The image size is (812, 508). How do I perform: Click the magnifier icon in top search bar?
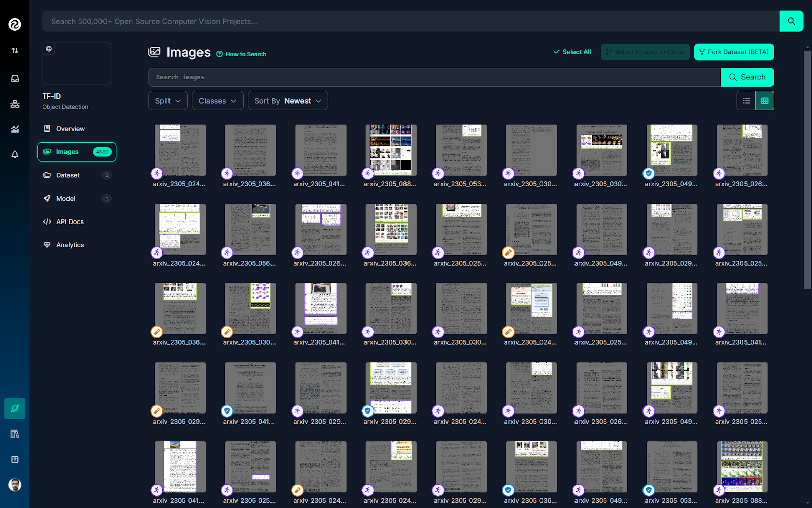pyautogui.click(x=791, y=21)
